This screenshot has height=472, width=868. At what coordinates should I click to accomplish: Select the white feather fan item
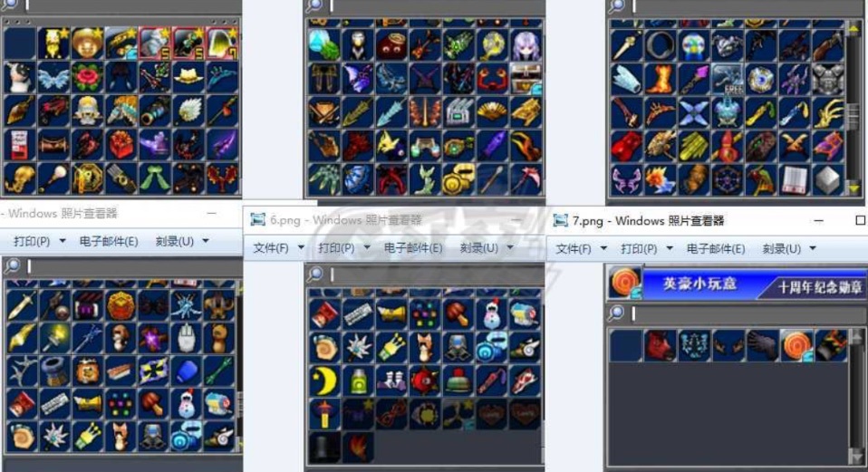pos(188,111)
